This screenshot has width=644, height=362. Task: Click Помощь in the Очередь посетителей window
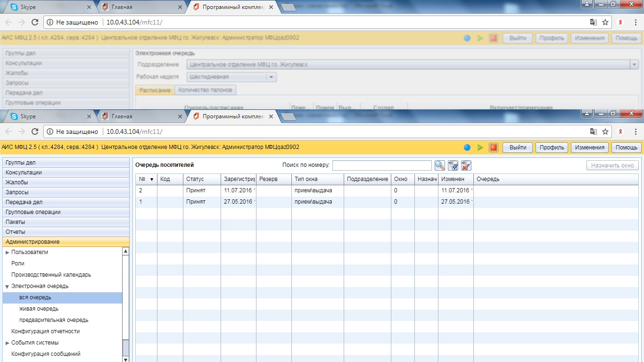click(x=627, y=148)
